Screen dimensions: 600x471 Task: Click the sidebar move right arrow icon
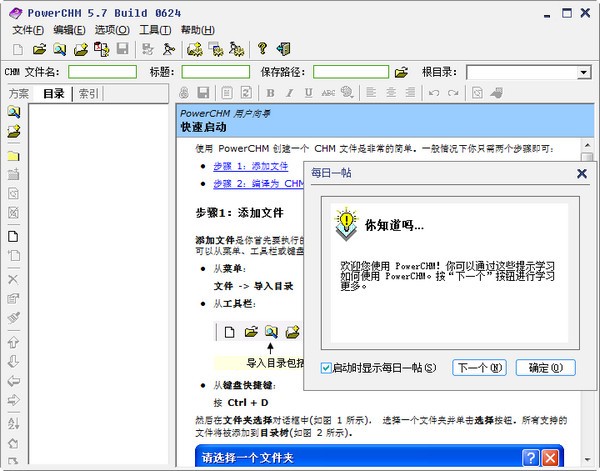click(13, 400)
